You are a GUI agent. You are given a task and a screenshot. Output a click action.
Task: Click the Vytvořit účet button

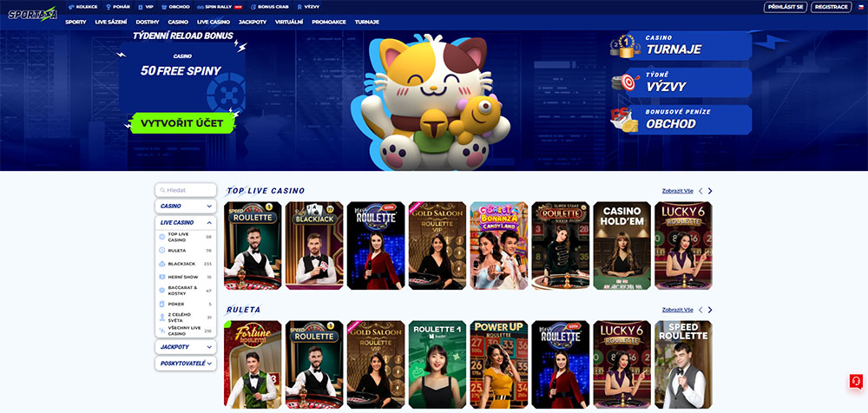pyautogui.click(x=181, y=123)
